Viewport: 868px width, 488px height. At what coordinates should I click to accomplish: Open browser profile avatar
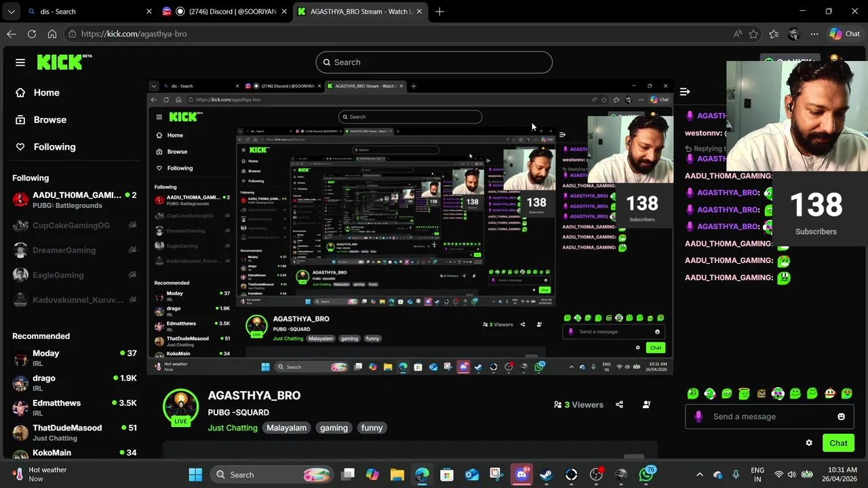click(794, 34)
